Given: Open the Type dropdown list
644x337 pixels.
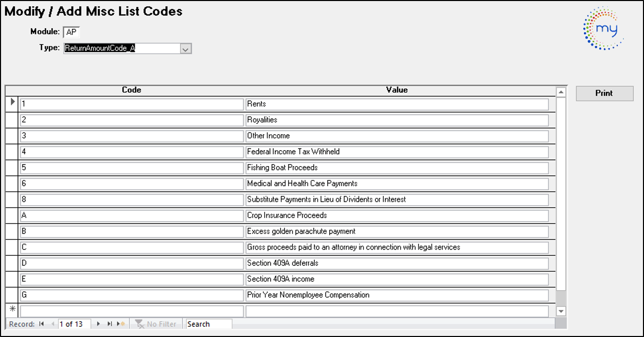Looking at the screenshot, I should [186, 49].
